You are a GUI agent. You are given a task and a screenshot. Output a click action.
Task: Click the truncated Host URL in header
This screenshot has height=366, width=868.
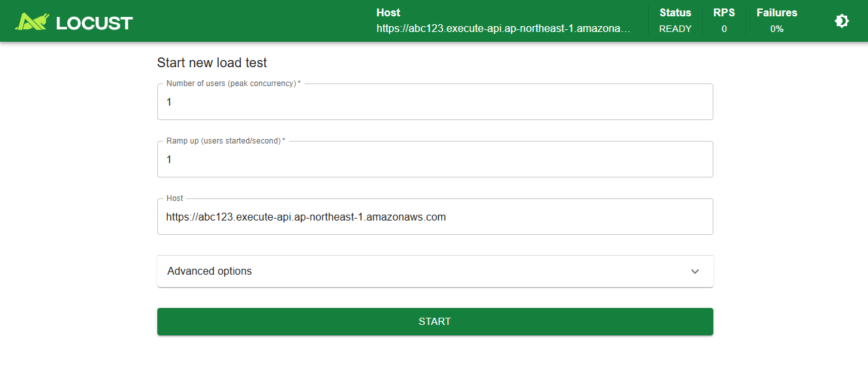tap(503, 29)
